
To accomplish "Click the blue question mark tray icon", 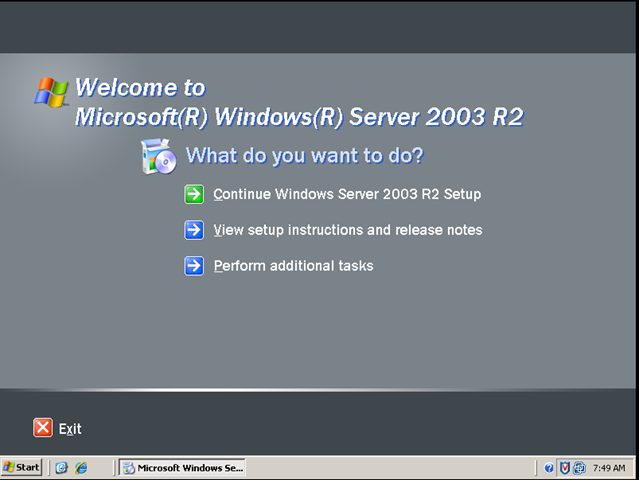I will tap(549, 468).
